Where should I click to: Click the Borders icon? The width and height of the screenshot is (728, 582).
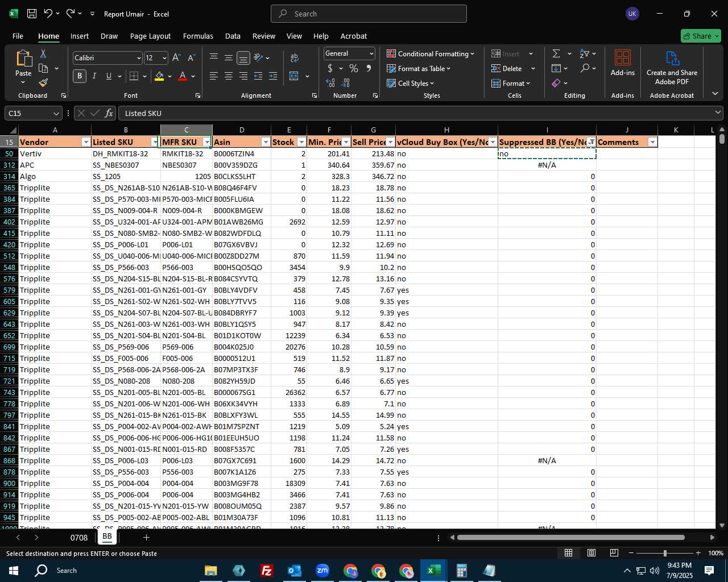point(134,76)
